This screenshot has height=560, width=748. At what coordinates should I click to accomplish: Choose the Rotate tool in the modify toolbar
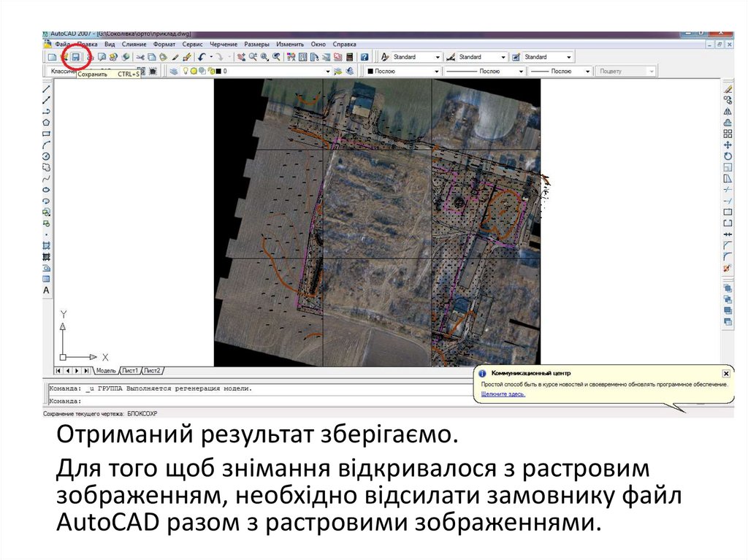pyautogui.click(x=728, y=156)
